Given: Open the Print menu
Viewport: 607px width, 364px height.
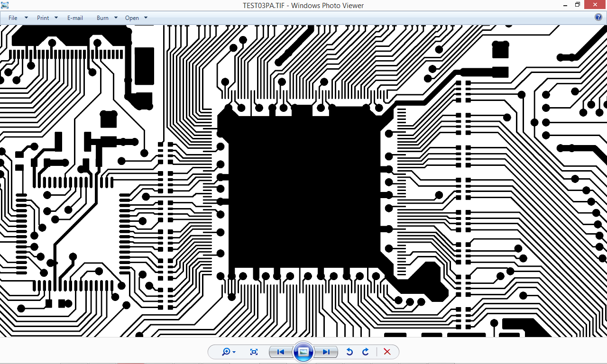Looking at the screenshot, I should tap(43, 18).
